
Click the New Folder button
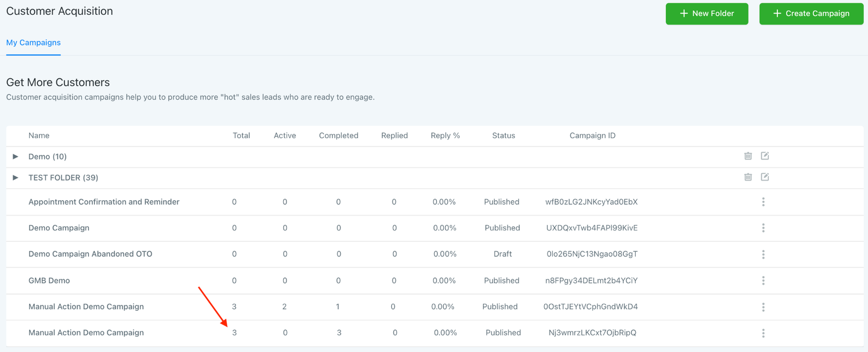pyautogui.click(x=706, y=14)
